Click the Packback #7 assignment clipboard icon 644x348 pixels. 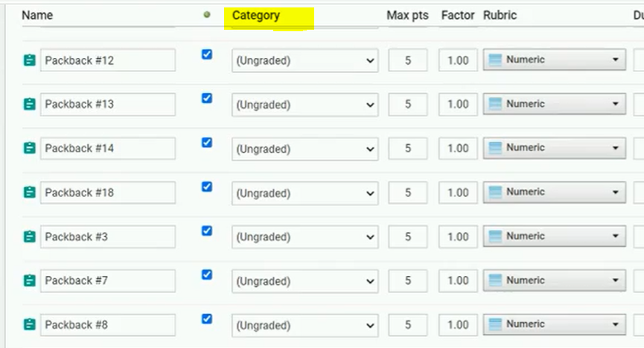tap(29, 280)
